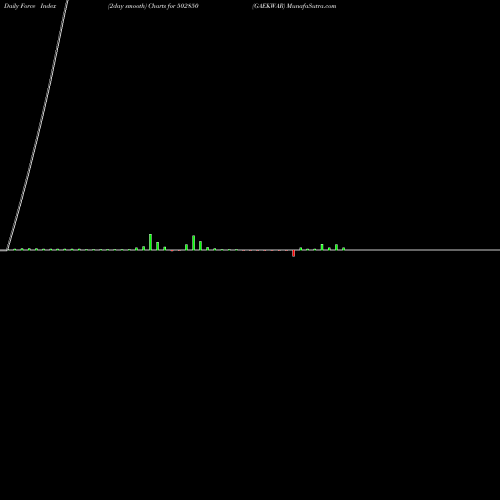The width and height of the screenshot is (500, 500).
Task: Click the 'Daily Force Index' title text
Action: point(30,6)
